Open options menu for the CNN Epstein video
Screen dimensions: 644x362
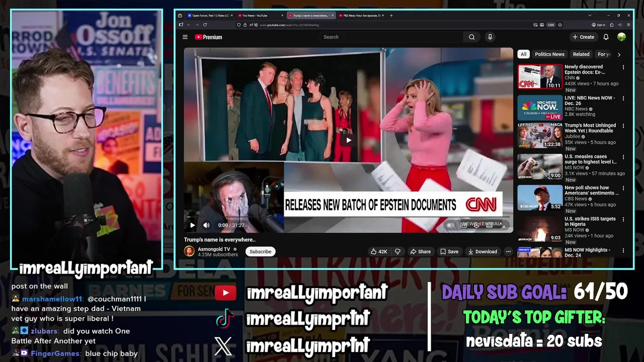click(x=623, y=67)
